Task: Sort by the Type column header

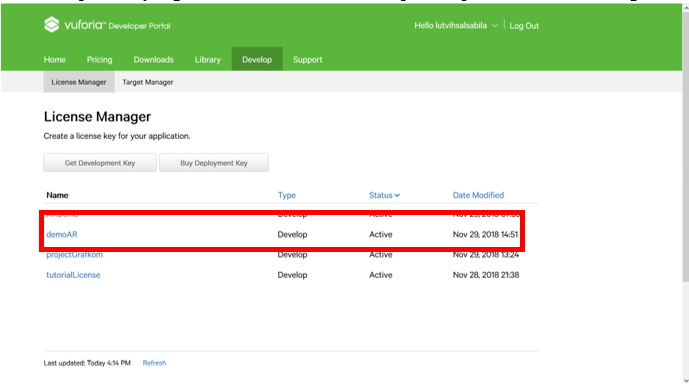Action: (286, 195)
